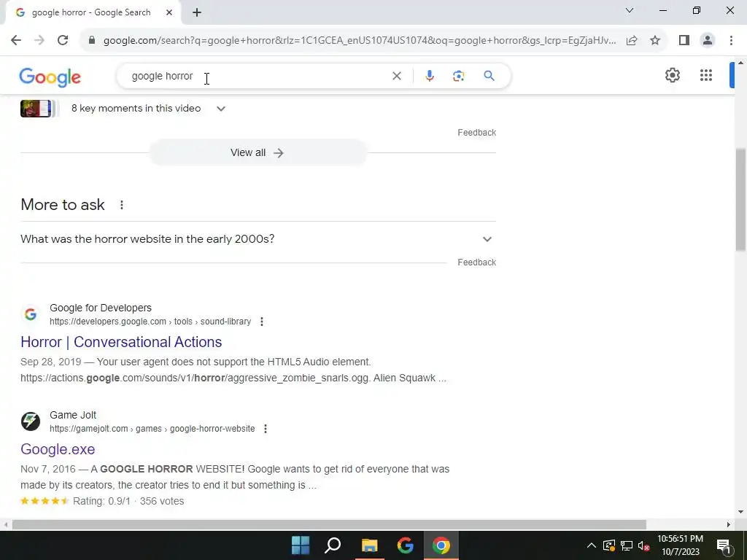Click the vertical scrollbar thumb
Image resolution: width=747 pixels, height=560 pixels.
[741, 200]
